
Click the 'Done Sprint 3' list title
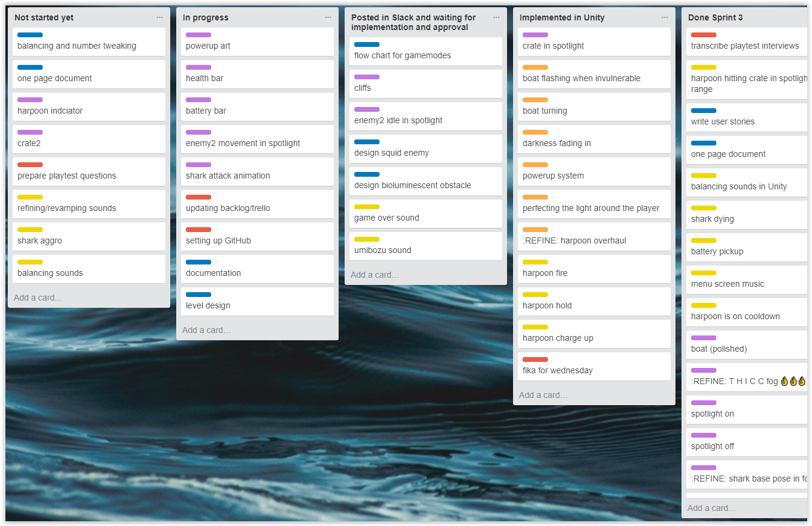click(x=715, y=17)
